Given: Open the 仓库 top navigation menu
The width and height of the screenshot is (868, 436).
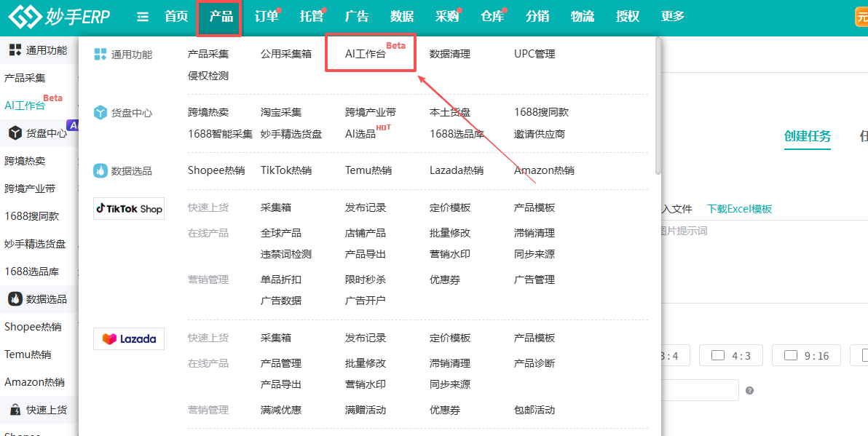Looking at the screenshot, I should [492, 17].
